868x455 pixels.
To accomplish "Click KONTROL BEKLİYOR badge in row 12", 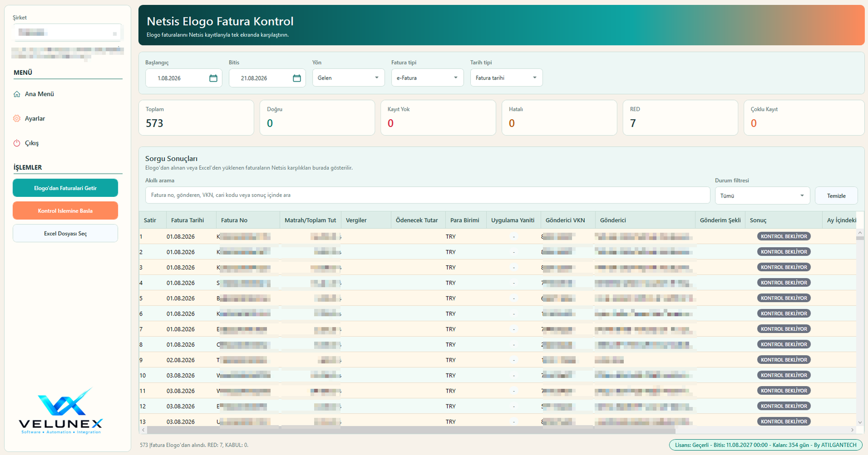I will 784,406.
